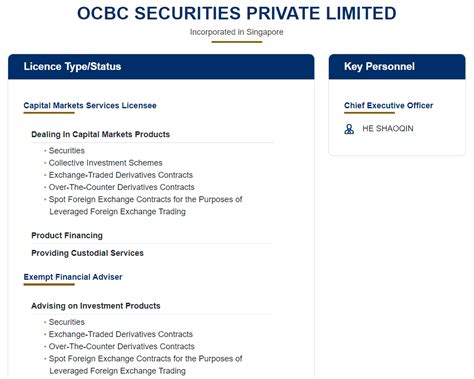Click OCBC Securities Private Limited title

pyautogui.click(x=237, y=13)
